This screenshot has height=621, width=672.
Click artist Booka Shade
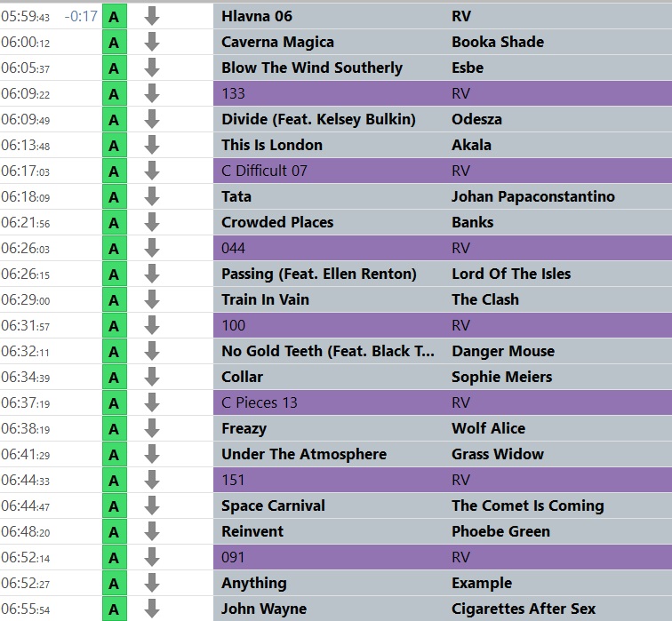pos(498,42)
